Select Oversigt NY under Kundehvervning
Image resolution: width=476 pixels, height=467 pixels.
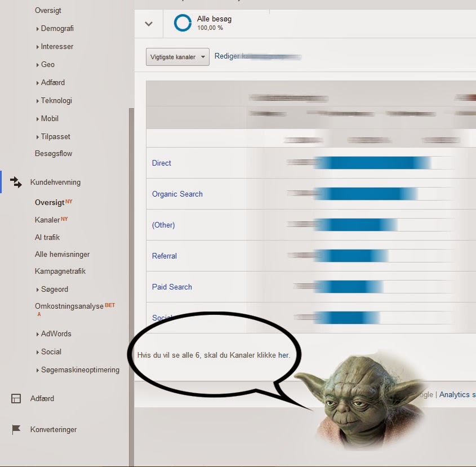point(54,202)
